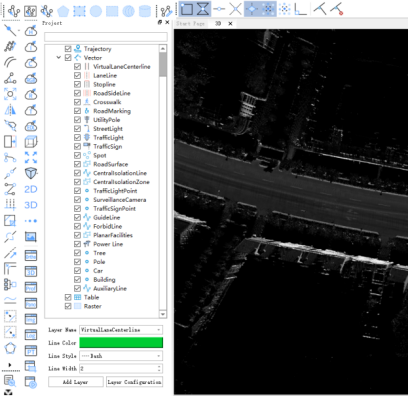Collapse the Vector tree node

(59, 58)
